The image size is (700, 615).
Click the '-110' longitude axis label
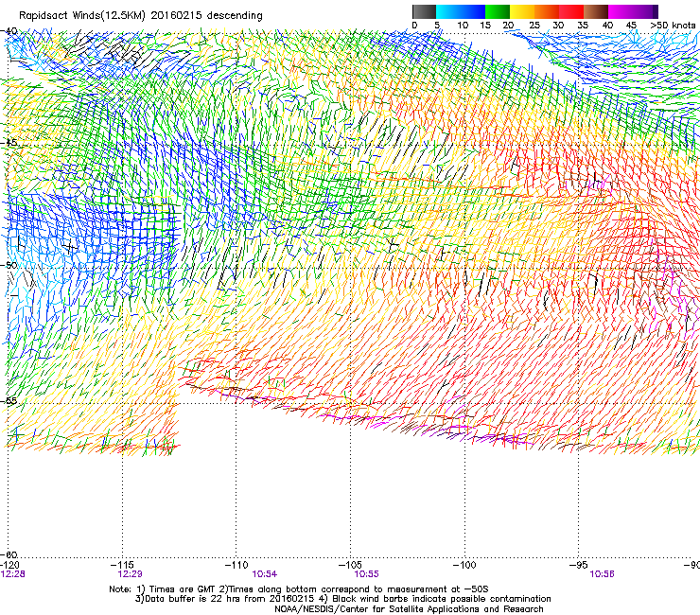pyautogui.click(x=236, y=565)
